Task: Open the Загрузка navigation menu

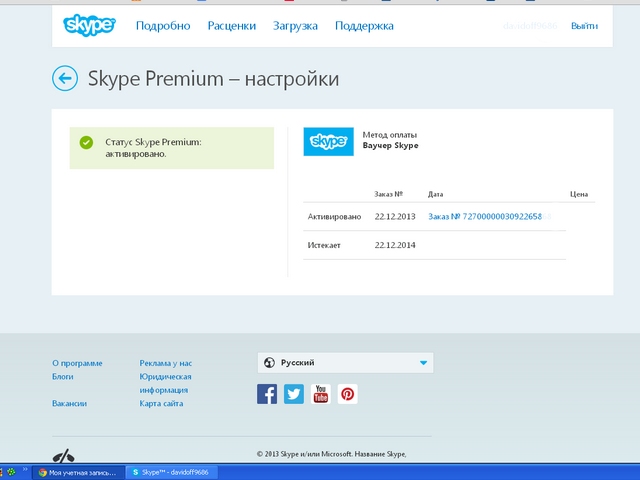Action: click(x=295, y=26)
